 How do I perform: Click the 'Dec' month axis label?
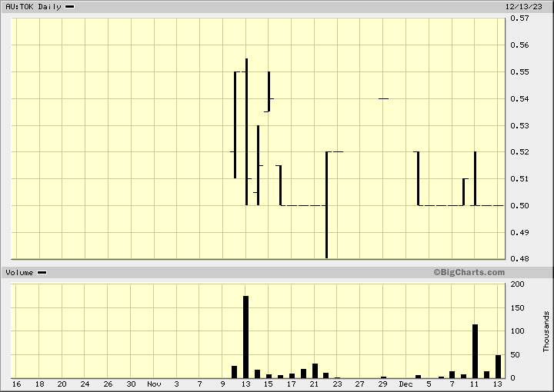406,384
